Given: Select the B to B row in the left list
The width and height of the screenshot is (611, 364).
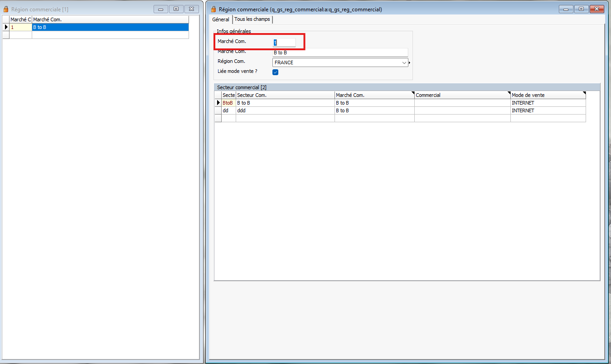Looking at the screenshot, I should pos(110,27).
